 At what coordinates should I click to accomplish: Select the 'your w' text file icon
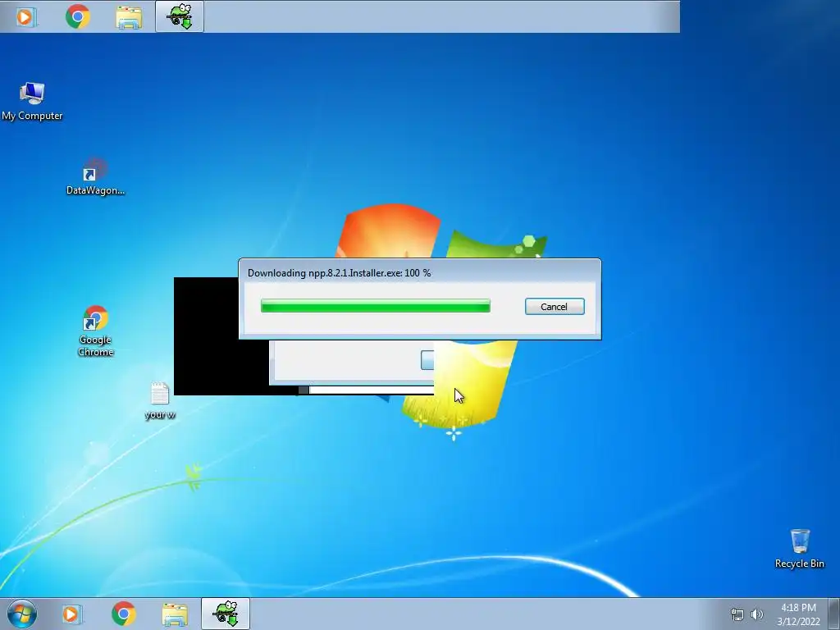pyautogui.click(x=160, y=400)
